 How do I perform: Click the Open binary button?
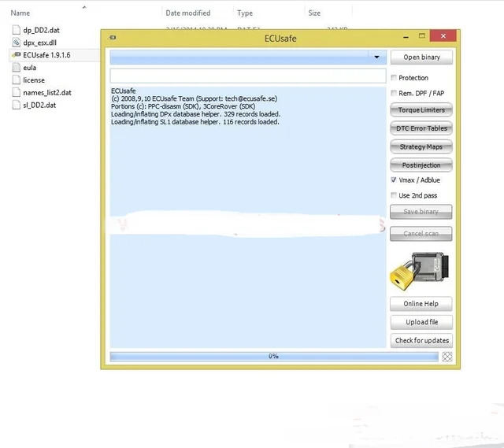point(421,57)
